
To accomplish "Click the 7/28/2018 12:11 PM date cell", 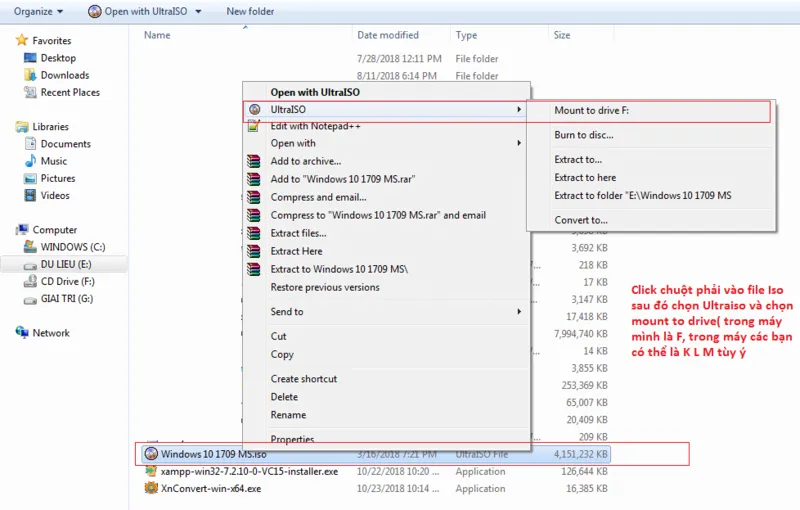I will [399, 59].
